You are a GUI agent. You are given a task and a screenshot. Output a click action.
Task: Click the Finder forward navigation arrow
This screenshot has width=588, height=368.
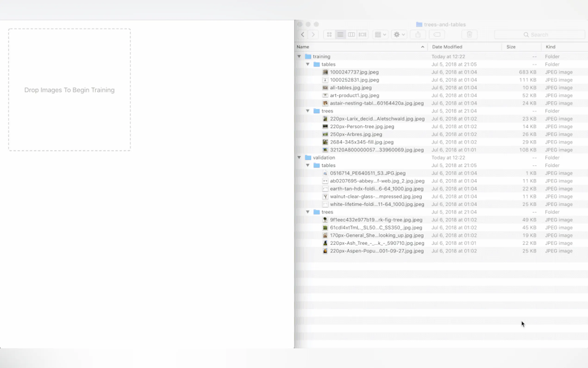point(313,35)
